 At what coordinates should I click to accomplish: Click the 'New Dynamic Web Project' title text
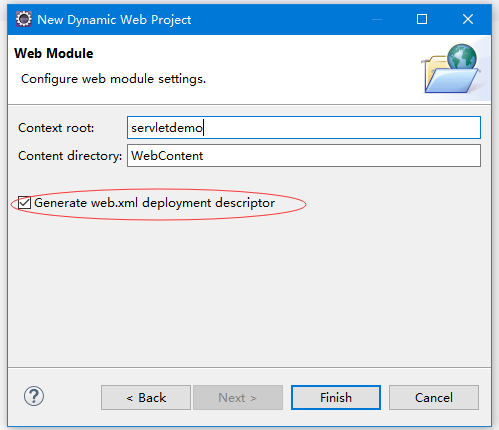pyautogui.click(x=114, y=20)
